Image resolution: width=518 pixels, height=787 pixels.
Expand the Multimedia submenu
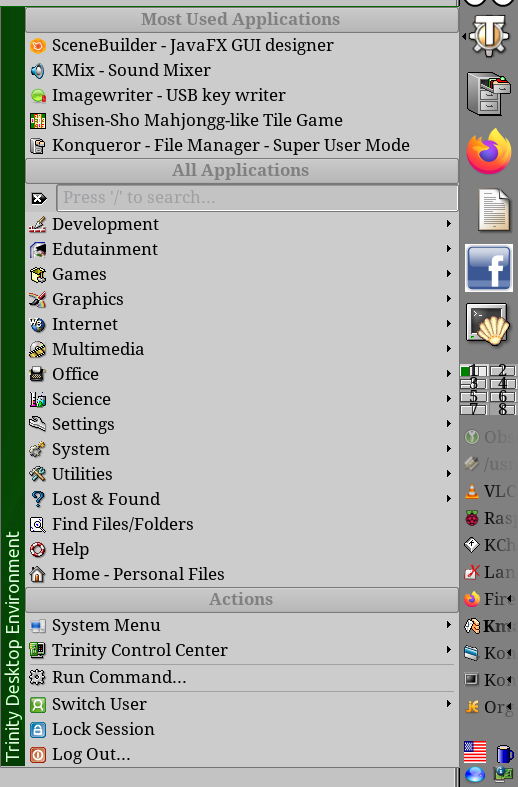point(241,349)
